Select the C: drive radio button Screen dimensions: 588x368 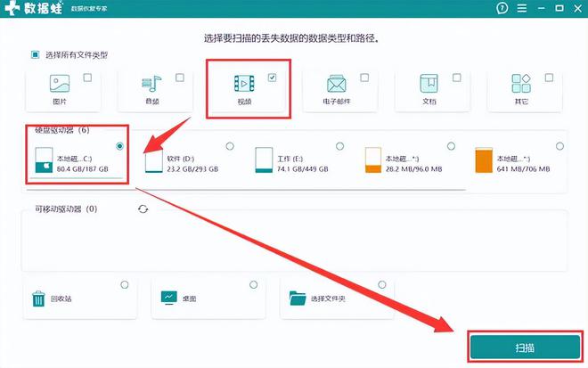point(119,146)
